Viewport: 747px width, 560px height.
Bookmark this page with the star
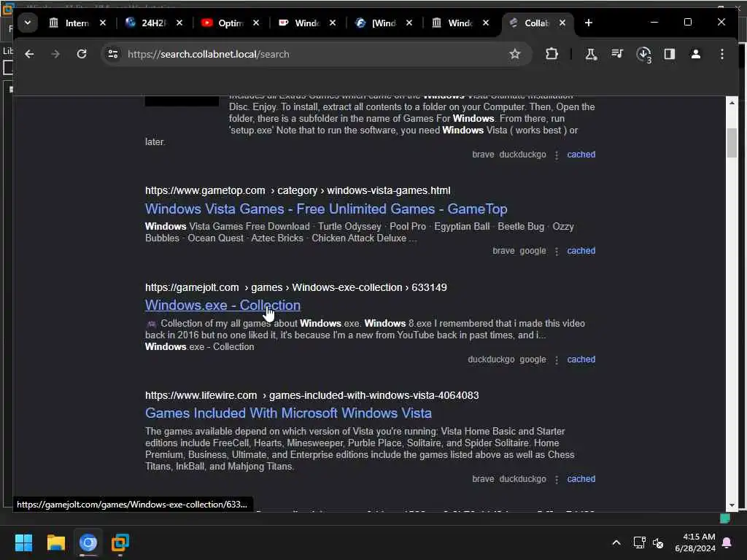pyautogui.click(x=514, y=54)
